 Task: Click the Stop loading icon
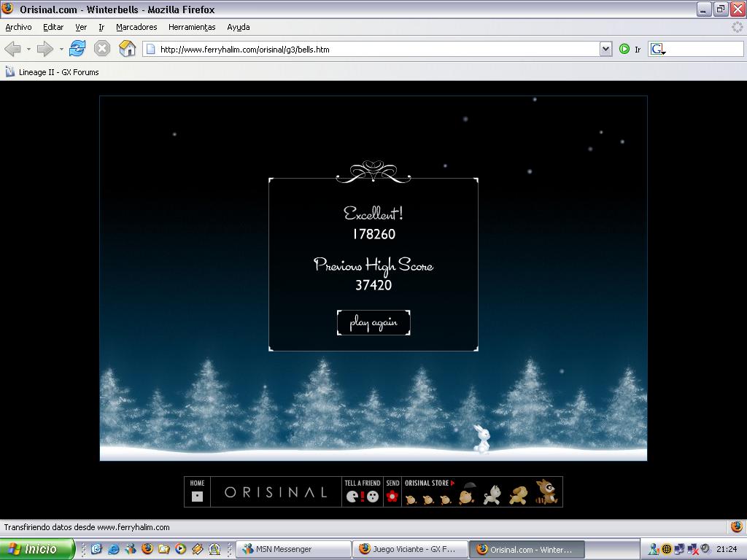pyautogui.click(x=102, y=49)
